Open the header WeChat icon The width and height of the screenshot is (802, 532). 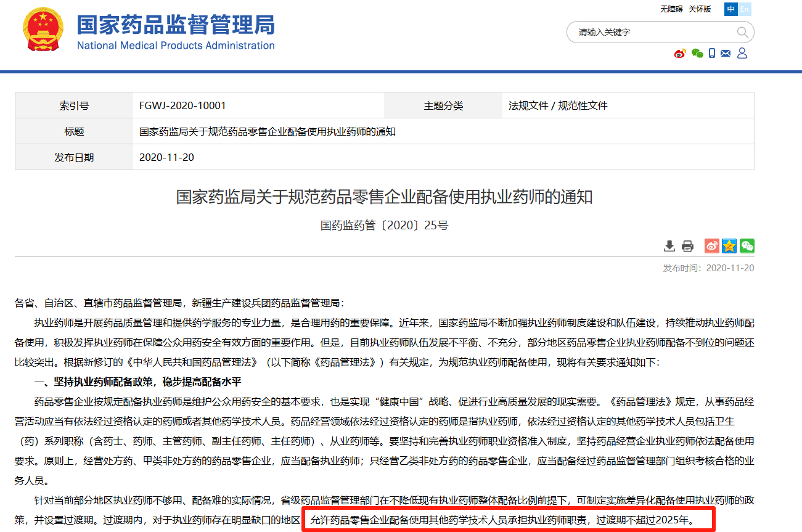[697, 54]
